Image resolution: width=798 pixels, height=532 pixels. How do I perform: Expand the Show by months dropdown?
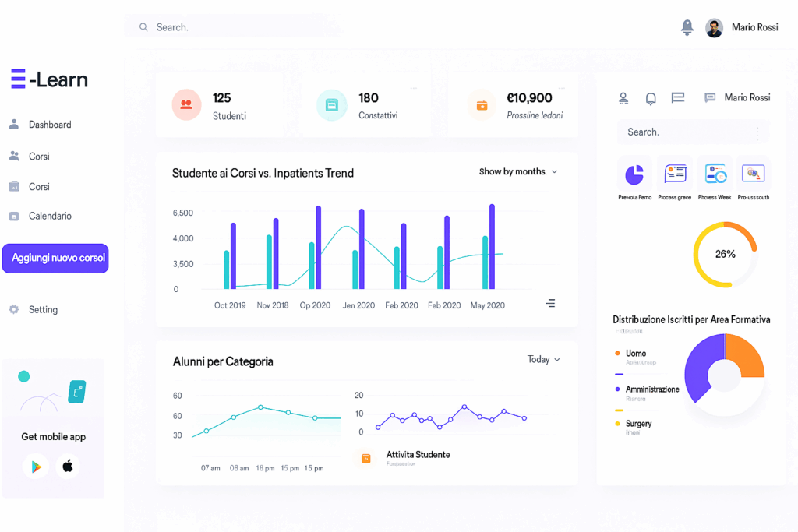click(518, 171)
